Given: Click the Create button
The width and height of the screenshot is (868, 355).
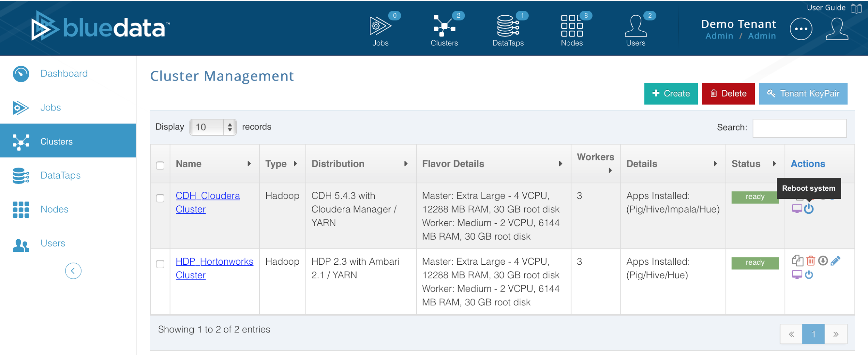Looking at the screenshot, I should tap(670, 93).
